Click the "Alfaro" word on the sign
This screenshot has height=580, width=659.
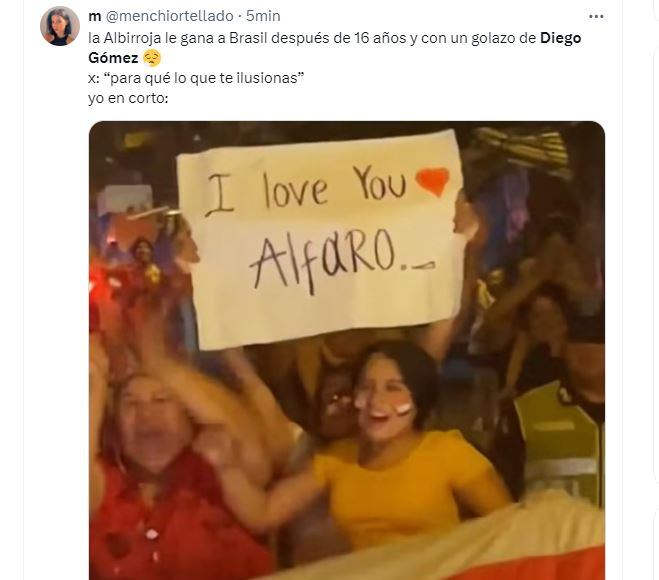tap(322, 261)
